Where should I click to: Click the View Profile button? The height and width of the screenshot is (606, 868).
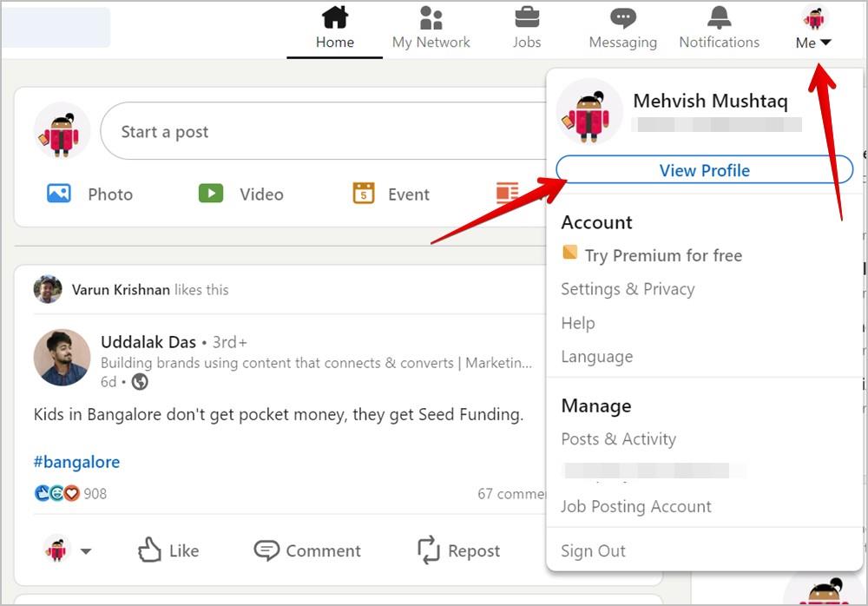point(704,170)
